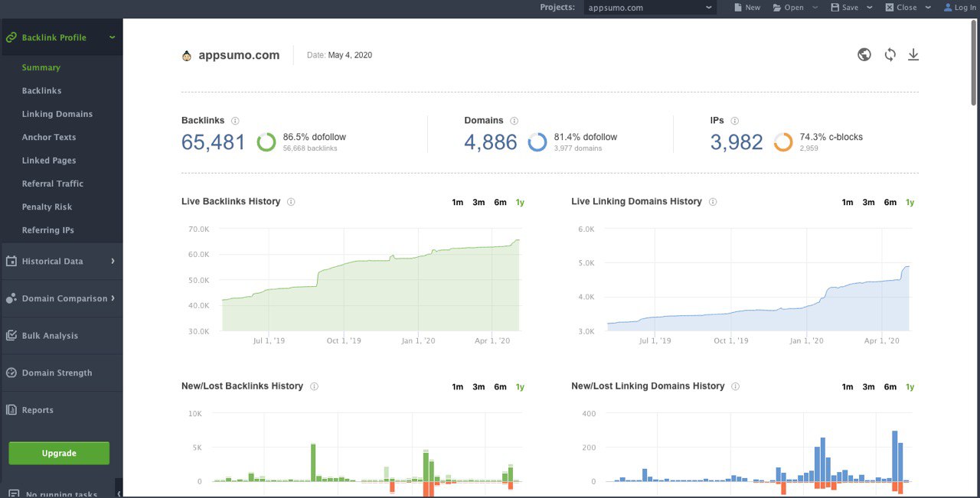Click the info icon beside Domains

[x=514, y=121]
